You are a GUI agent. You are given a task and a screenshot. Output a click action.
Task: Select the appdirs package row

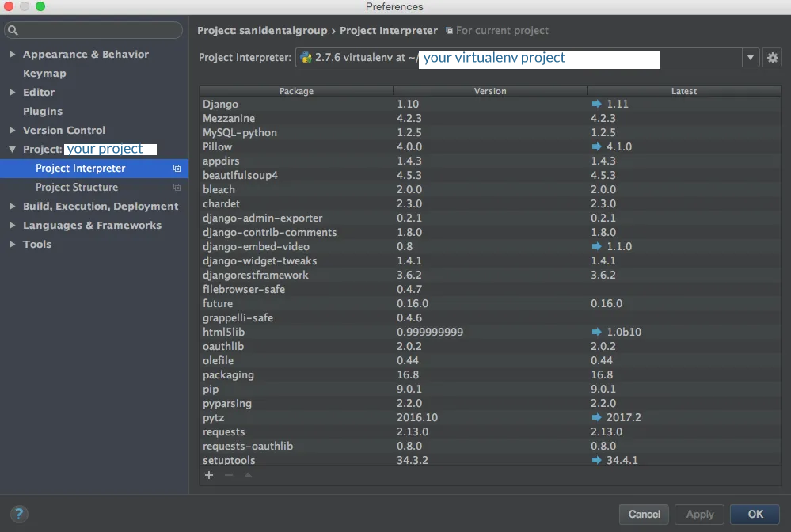pyautogui.click(x=490, y=161)
